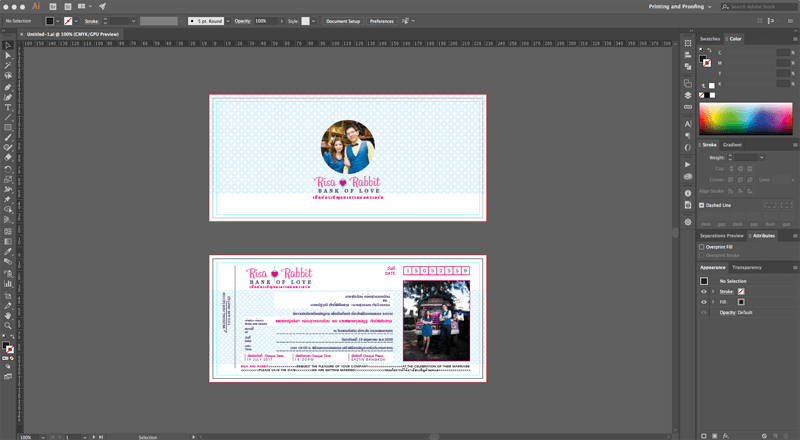This screenshot has width=800, height=440.
Task: Open the Links panel icon in dock
Action: pyautogui.click(x=688, y=107)
